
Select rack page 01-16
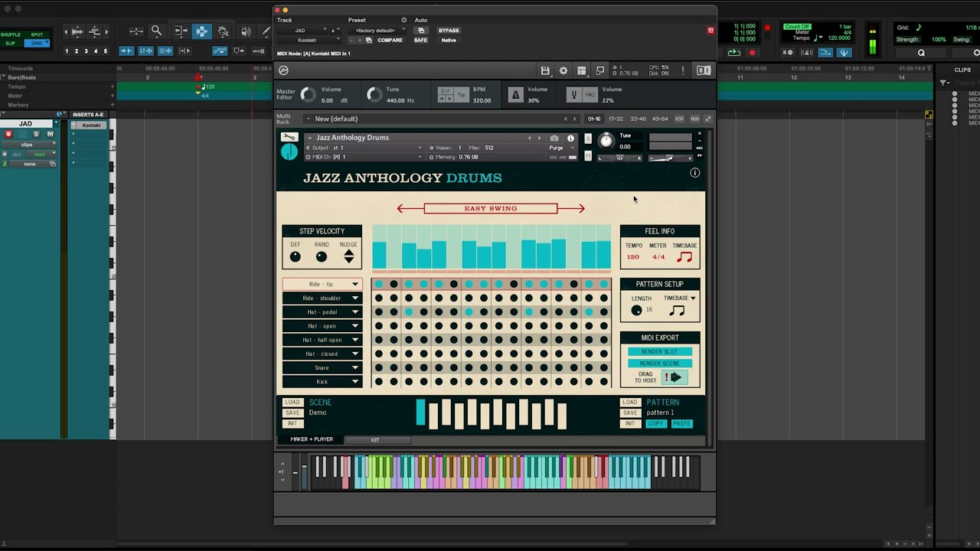click(x=593, y=119)
